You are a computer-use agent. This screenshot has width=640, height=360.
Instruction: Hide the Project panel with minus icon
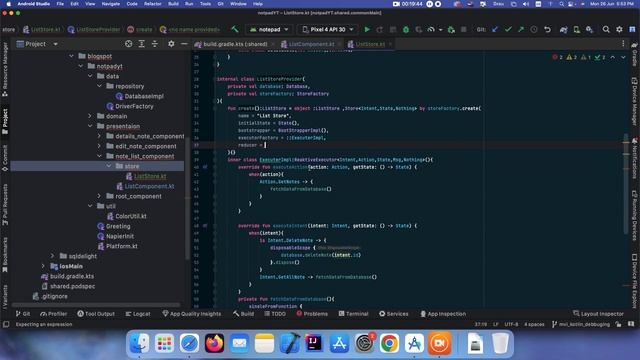tap(184, 44)
